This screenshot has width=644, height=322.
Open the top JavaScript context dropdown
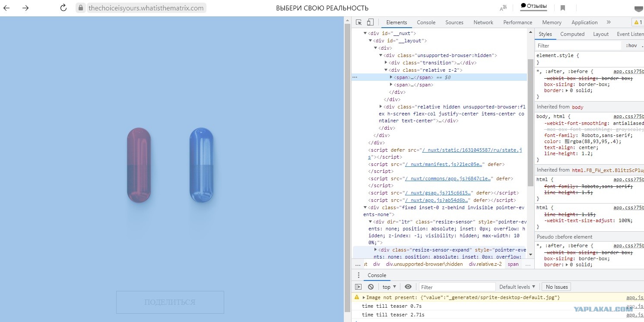coord(389,287)
